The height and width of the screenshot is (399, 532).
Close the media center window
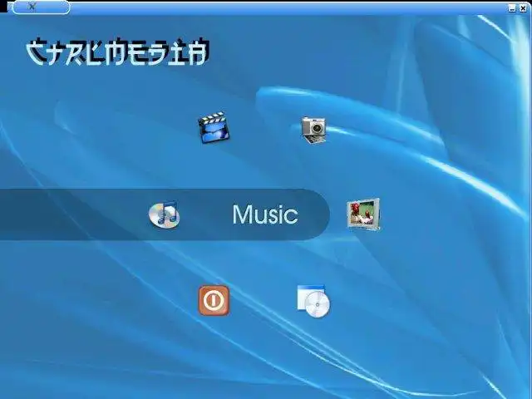[523, 8]
